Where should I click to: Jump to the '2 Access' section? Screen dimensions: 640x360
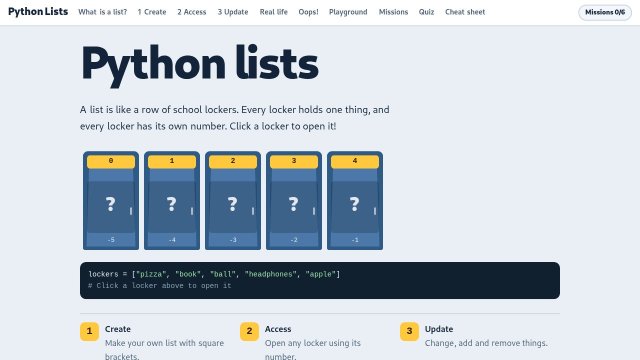tap(191, 12)
